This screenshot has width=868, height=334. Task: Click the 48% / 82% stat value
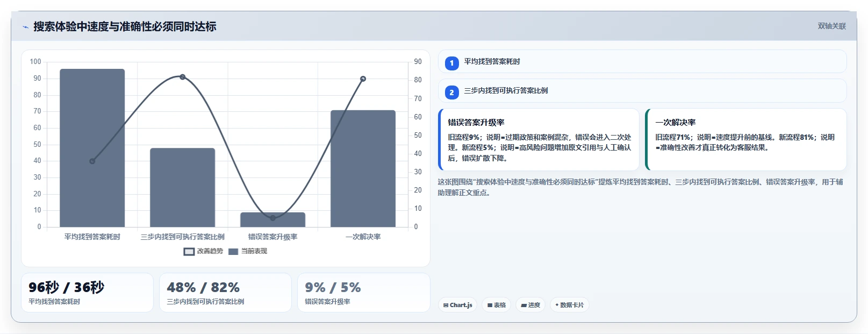click(x=203, y=287)
